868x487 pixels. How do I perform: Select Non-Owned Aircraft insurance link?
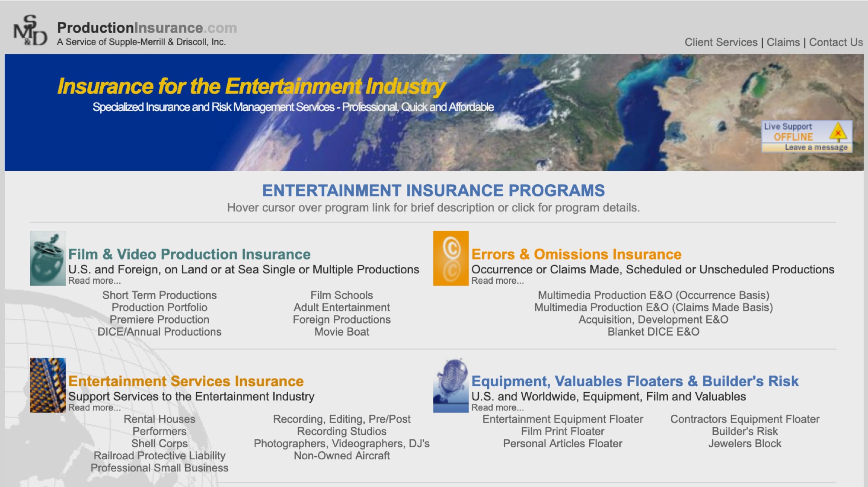[x=341, y=455]
